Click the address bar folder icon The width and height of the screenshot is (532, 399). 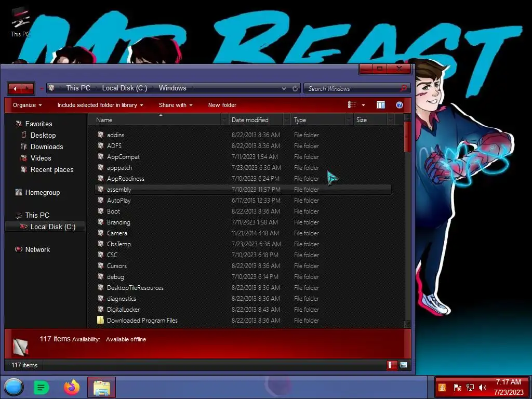pyautogui.click(x=51, y=88)
